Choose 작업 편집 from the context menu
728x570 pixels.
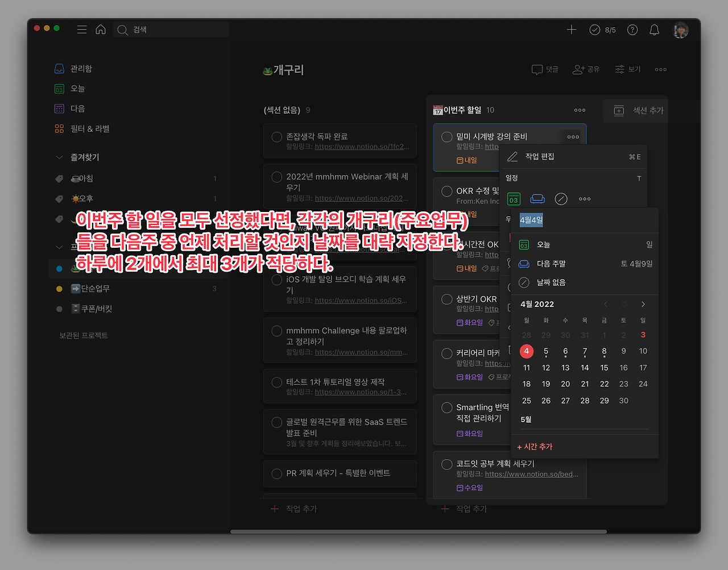click(x=573, y=157)
